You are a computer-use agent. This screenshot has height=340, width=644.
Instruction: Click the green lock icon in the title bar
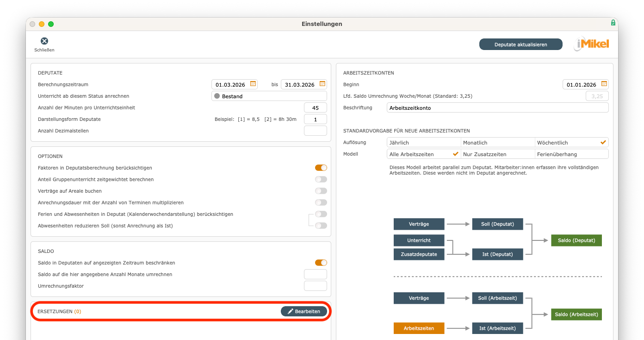point(613,22)
